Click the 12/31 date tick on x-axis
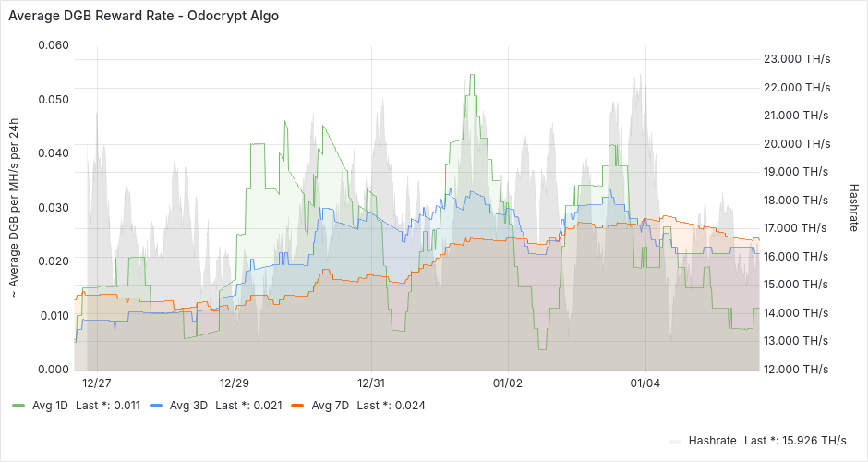The width and height of the screenshot is (868, 462). (370, 383)
